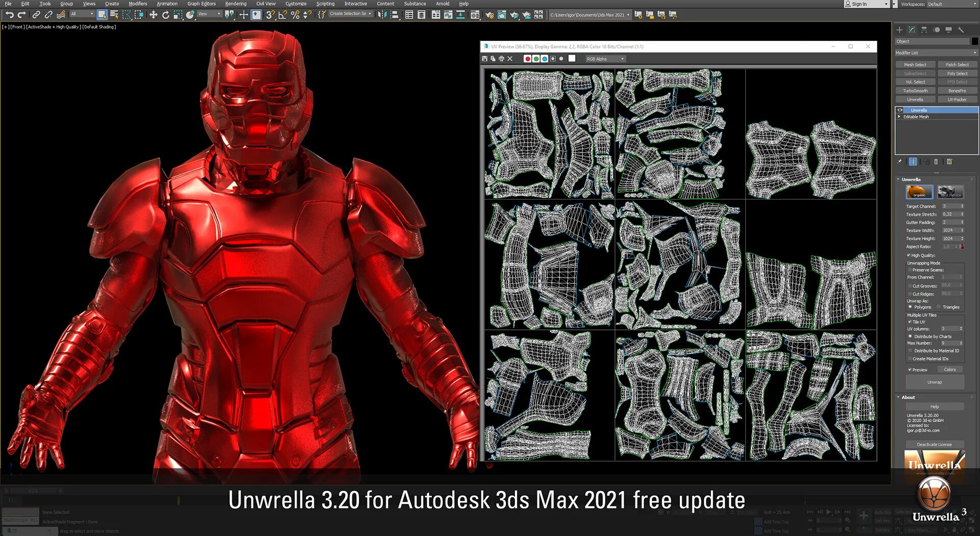This screenshot has width=980, height=536.
Task: Redo action using the redo arrow icon
Action: pos(21,15)
